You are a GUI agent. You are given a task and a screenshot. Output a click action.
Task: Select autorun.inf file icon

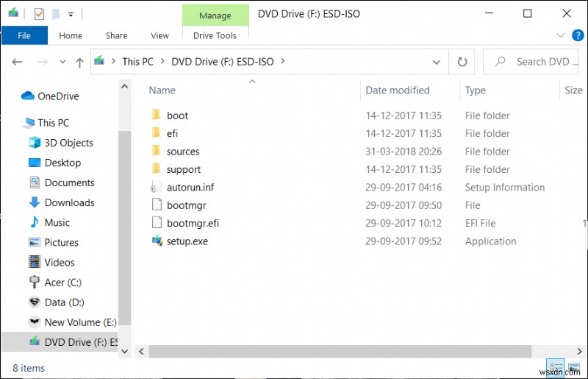tap(157, 187)
